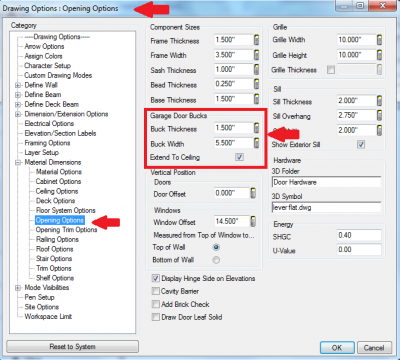Expand the Mode Visibilities node
Screen dimensions: 400x360
click(x=18, y=288)
